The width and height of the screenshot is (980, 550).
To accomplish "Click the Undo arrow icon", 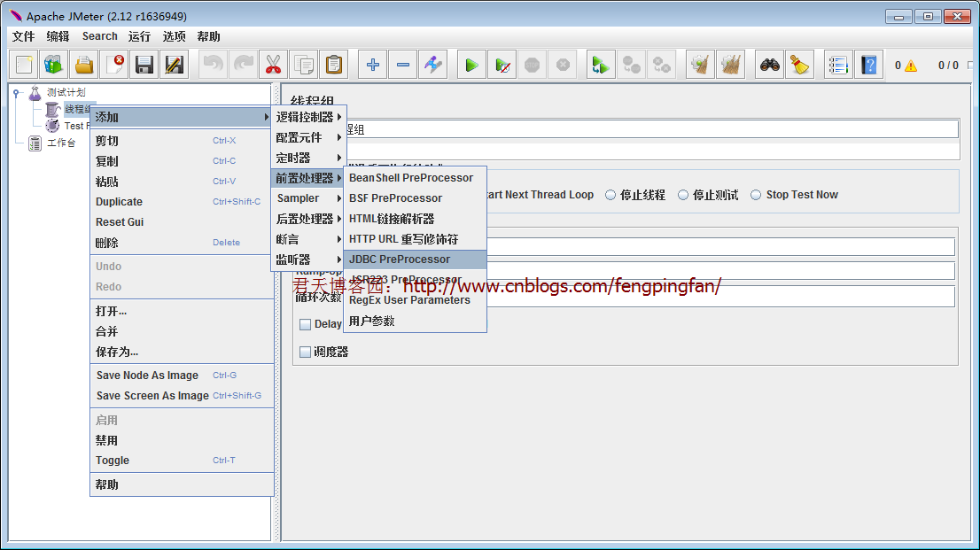I will coord(214,65).
